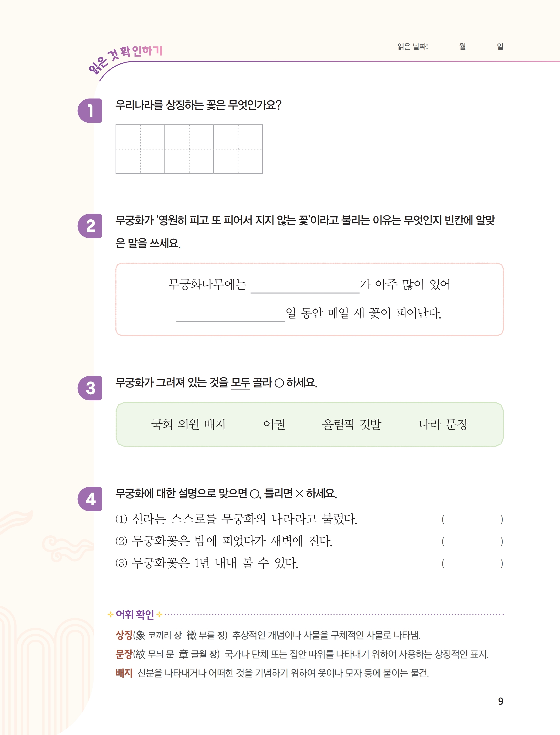Click the answer parentheses for statement (2)

click(472, 541)
